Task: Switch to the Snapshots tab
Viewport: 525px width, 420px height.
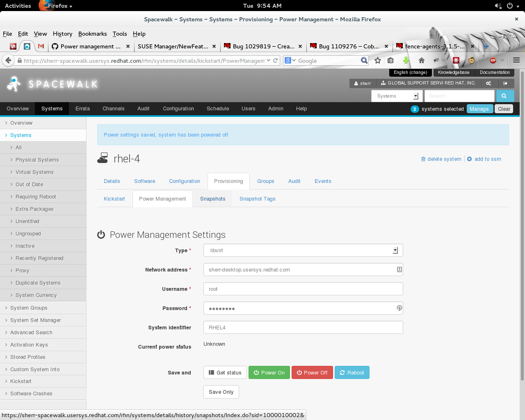Action: (212, 199)
